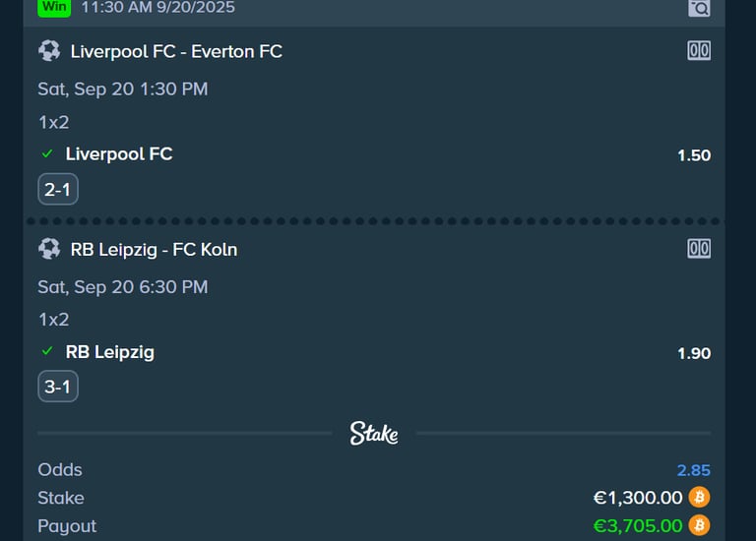
Task: Click the soccer ball icon beside Liverpool FC - Everton FC
Action: (x=49, y=51)
